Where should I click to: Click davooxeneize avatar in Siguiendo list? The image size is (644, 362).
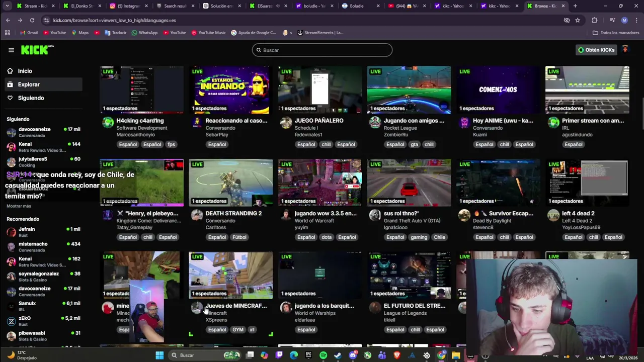coord(11,132)
